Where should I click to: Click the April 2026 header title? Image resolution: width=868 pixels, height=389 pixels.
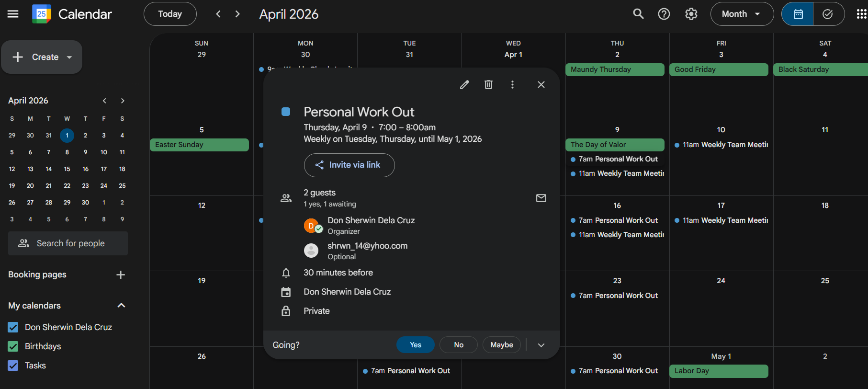(x=289, y=14)
